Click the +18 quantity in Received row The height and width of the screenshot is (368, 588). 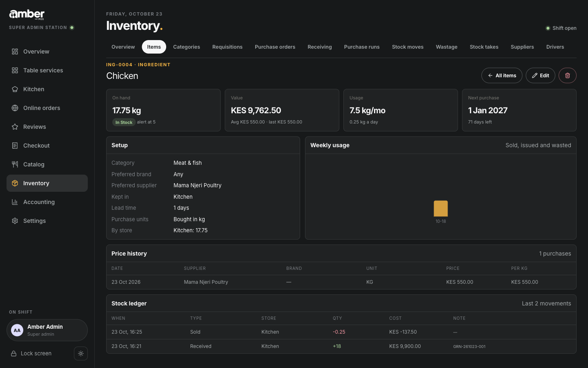point(337,346)
